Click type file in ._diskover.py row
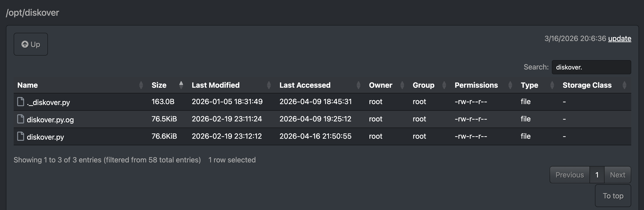 coord(525,102)
